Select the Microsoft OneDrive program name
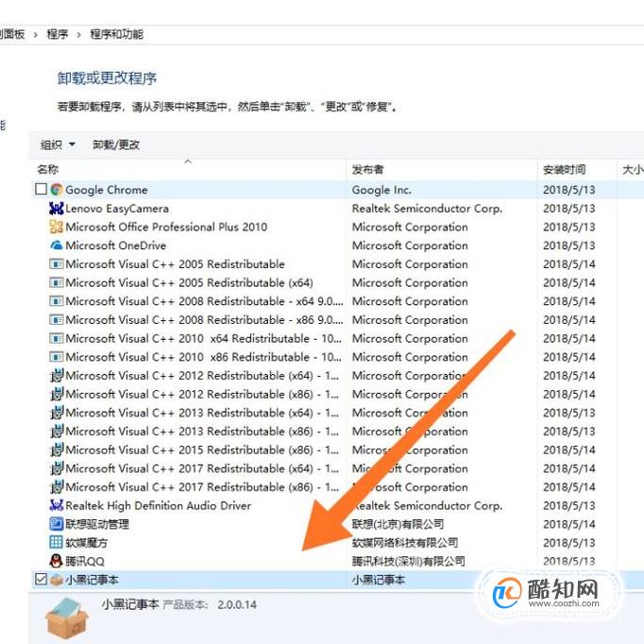The height and width of the screenshot is (644, 644). [x=116, y=246]
